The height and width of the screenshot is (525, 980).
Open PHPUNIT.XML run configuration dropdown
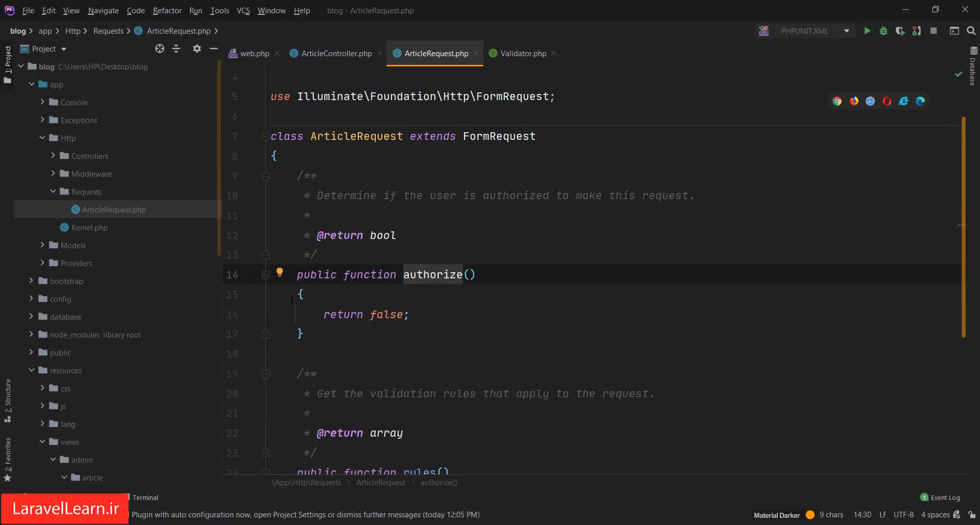(812, 31)
